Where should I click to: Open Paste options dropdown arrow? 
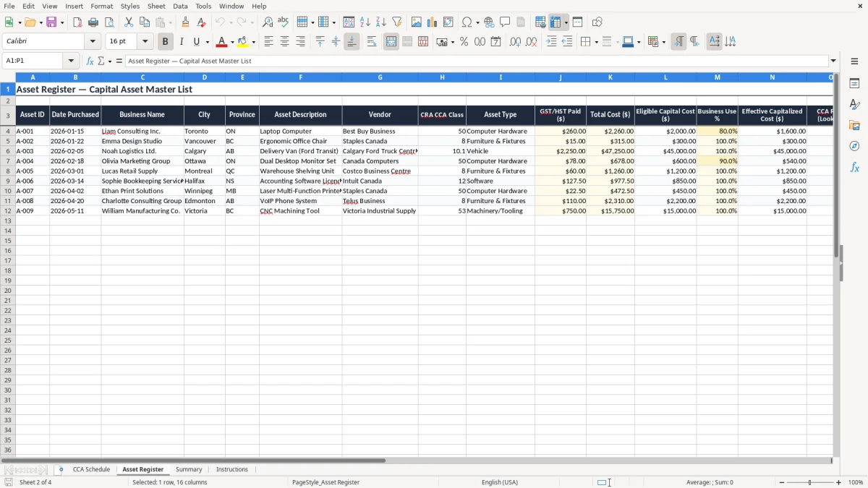pyautogui.click(x=170, y=22)
